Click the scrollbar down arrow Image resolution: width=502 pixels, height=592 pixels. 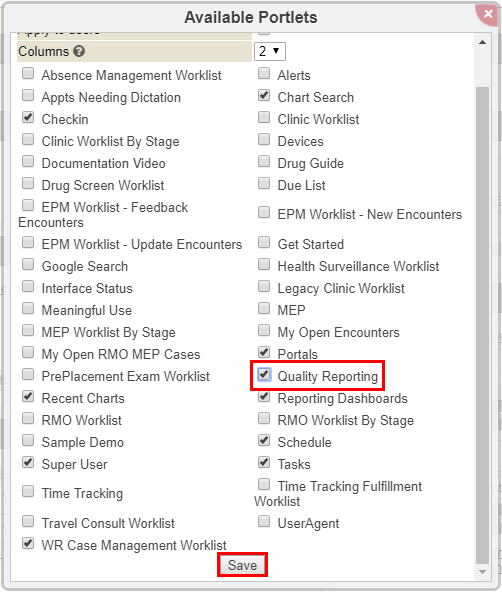click(x=482, y=572)
